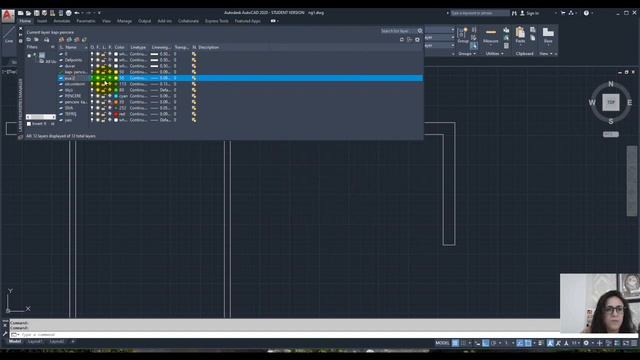Click Linetype column header
640x360 pixels.
[138, 47]
